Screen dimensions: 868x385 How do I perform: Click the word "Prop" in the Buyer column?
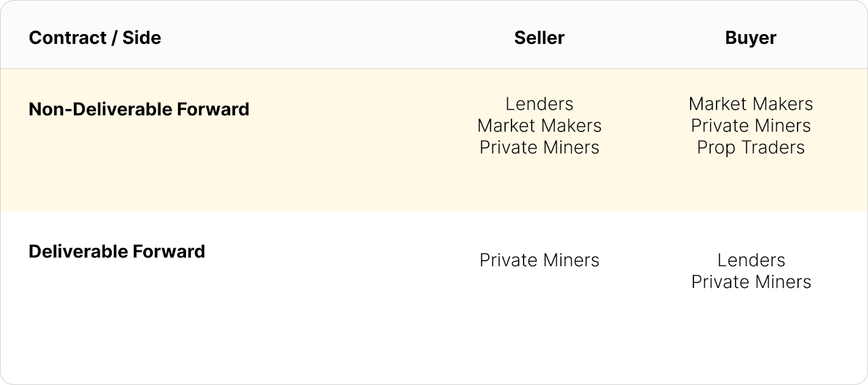(x=716, y=147)
